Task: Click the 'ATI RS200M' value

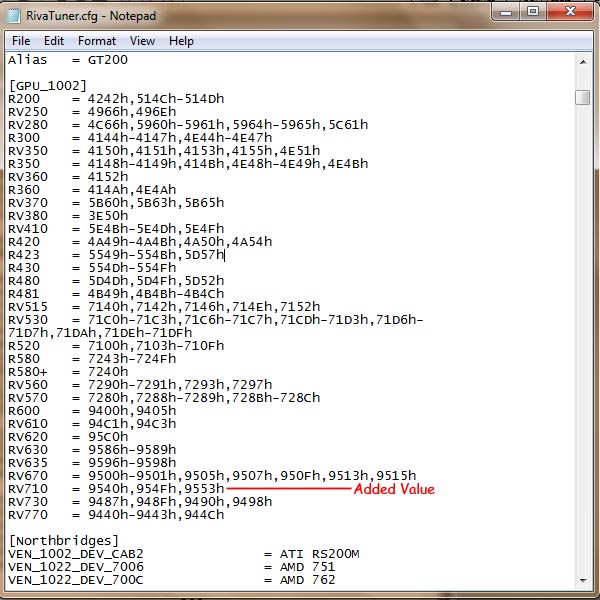Action: (x=320, y=554)
